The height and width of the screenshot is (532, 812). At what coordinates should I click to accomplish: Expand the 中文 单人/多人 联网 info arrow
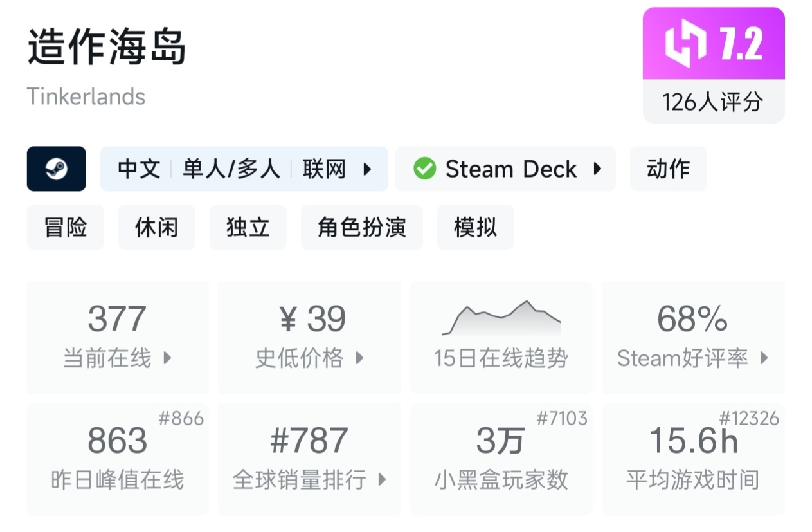[368, 169]
